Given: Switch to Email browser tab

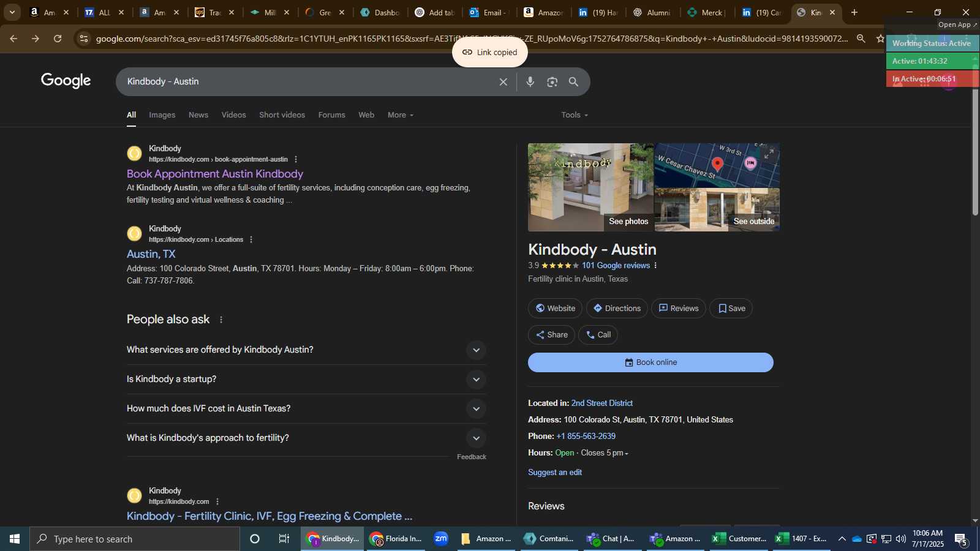Looking at the screenshot, I should 490,12.
